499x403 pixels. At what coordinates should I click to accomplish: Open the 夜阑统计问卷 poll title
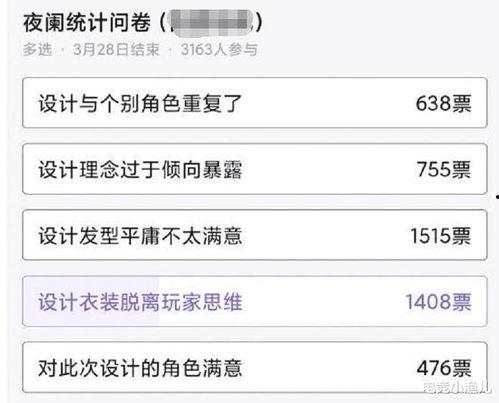click(87, 23)
